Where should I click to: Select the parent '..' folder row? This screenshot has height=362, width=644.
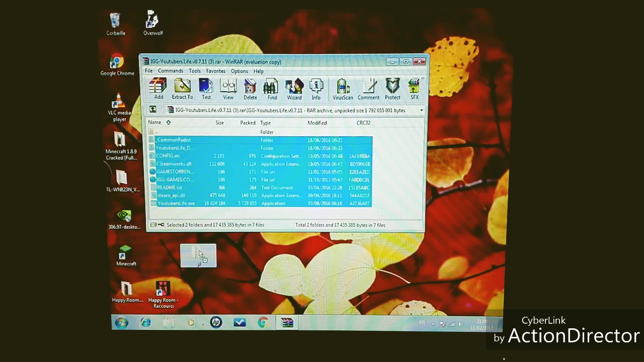point(260,132)
